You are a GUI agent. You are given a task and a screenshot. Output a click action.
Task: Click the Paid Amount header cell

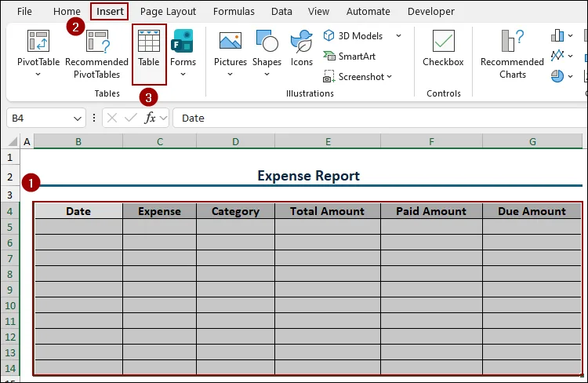[x=432, y=211]
